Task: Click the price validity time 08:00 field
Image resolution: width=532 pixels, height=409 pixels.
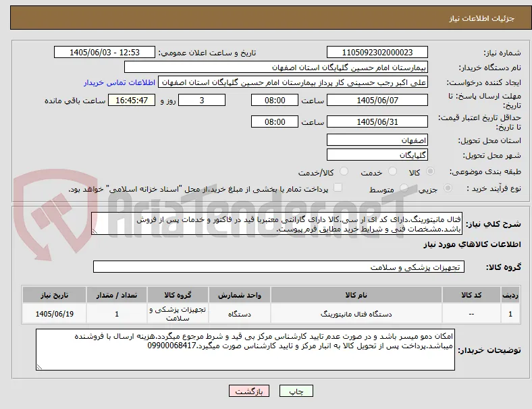Action: click(275, 121)
